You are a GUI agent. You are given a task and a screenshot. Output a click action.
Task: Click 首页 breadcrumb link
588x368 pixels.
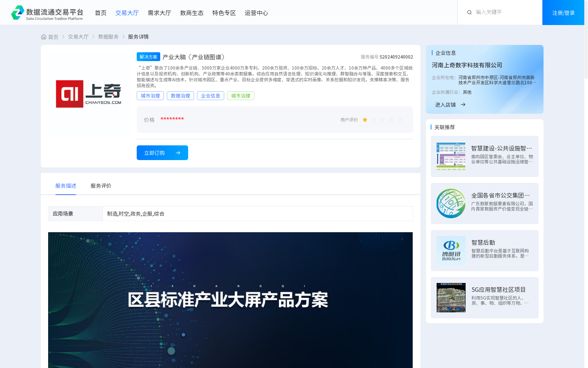(x=53, y=37)
